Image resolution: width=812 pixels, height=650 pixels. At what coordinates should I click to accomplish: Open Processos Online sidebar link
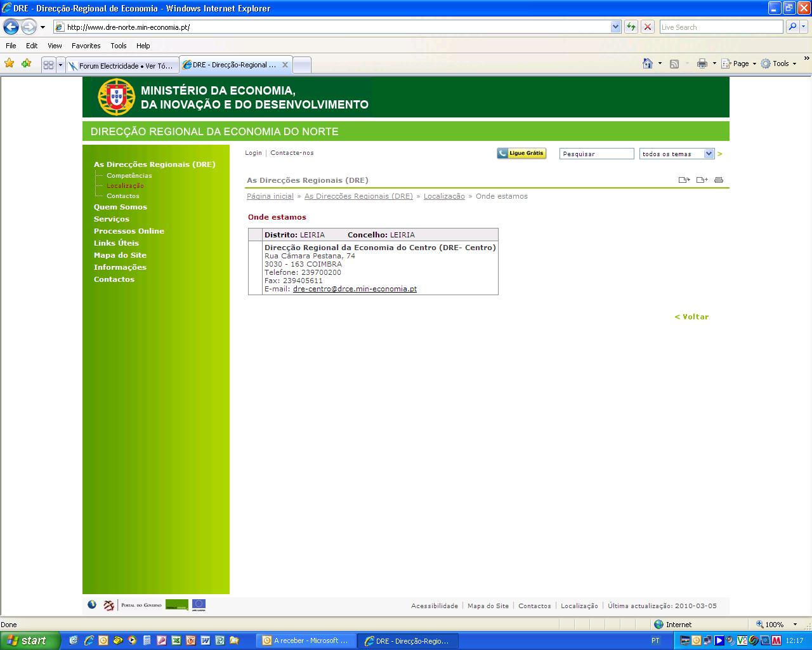click(x=129, y=231)
